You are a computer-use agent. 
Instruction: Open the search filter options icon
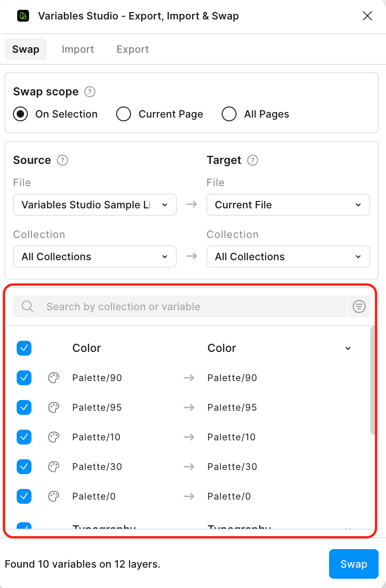[359, 307]
